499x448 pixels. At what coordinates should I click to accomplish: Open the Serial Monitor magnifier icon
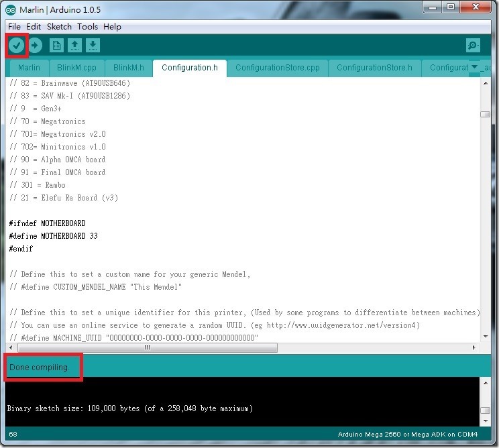pos(473,46)
